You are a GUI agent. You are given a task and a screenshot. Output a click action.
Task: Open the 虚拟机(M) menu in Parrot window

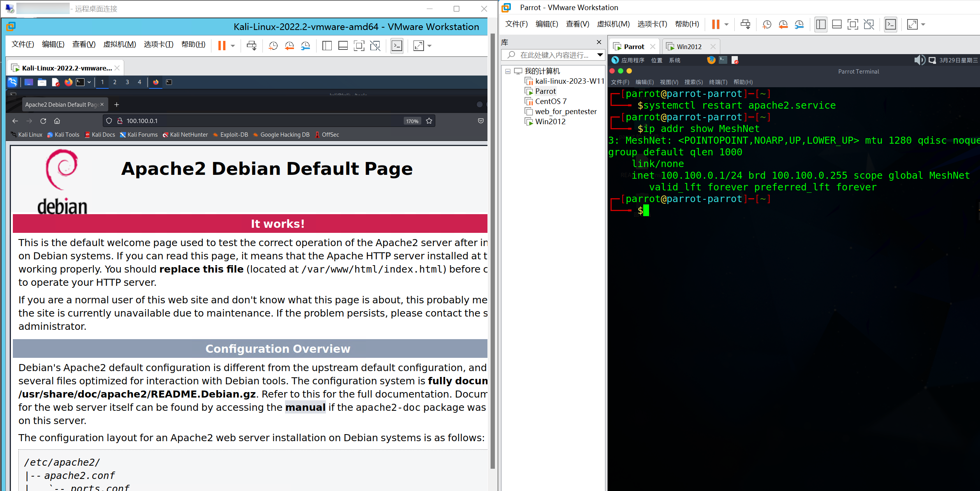coord(613,24)
